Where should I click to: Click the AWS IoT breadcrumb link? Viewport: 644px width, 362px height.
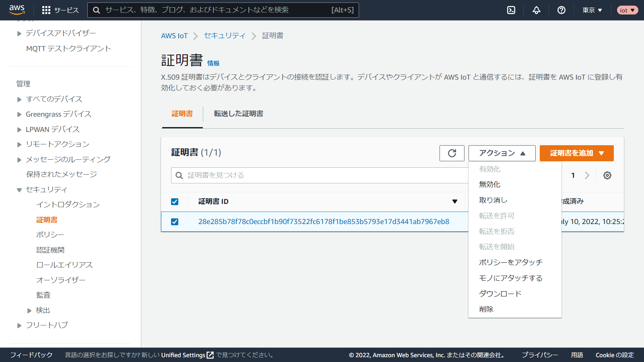174,36
